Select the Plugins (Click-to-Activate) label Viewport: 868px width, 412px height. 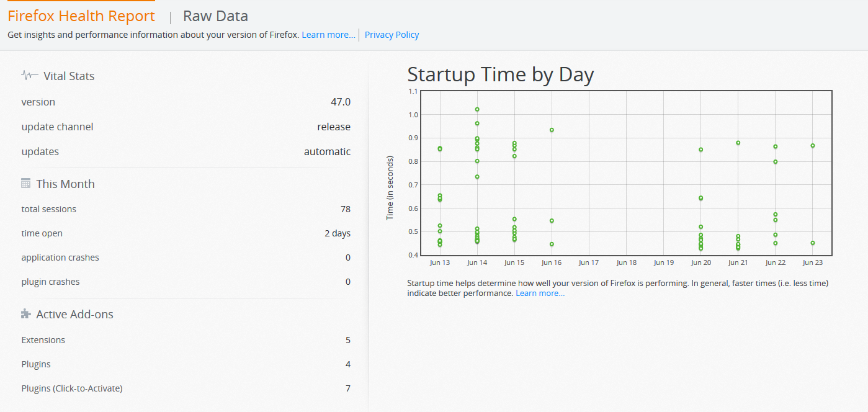pyautogui.click(x=72, y=388)
